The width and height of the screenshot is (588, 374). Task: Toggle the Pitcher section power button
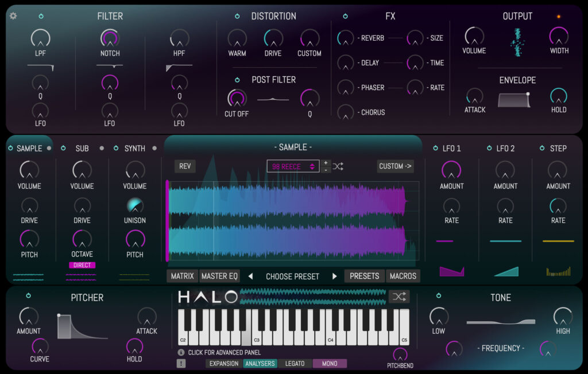click(29, 296)
